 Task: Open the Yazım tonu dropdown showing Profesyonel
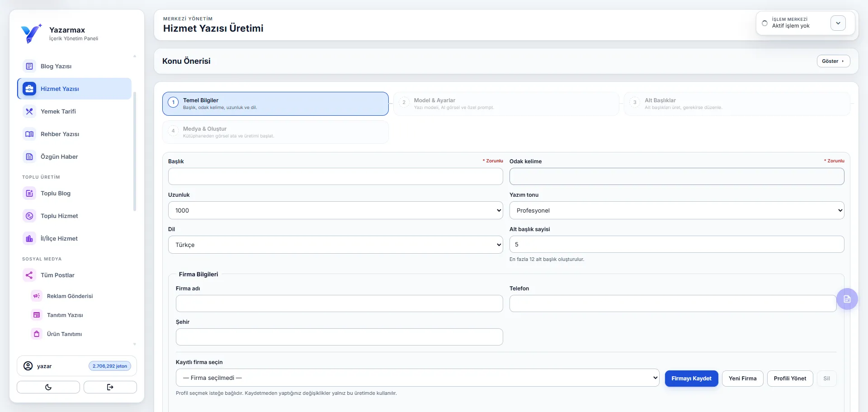click(x=677, y=210)
